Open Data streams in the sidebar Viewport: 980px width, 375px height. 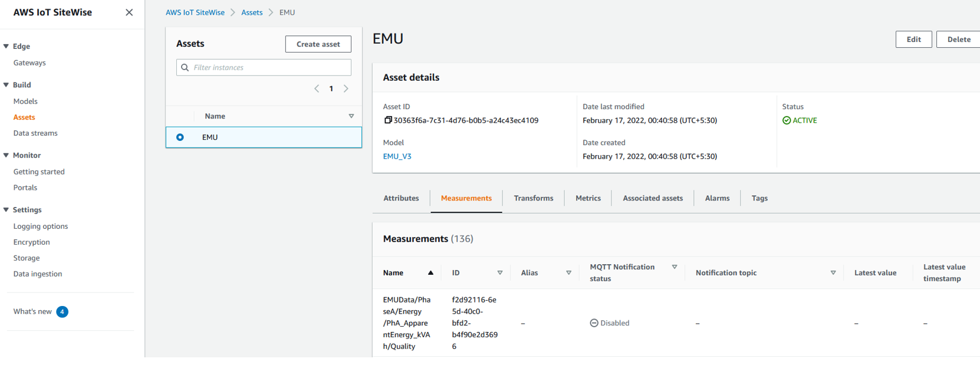click(x=35, y=133)
